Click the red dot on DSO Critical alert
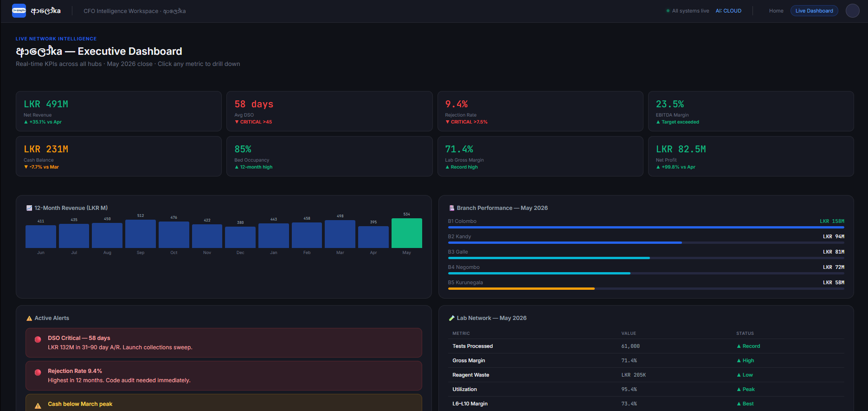 38,339
